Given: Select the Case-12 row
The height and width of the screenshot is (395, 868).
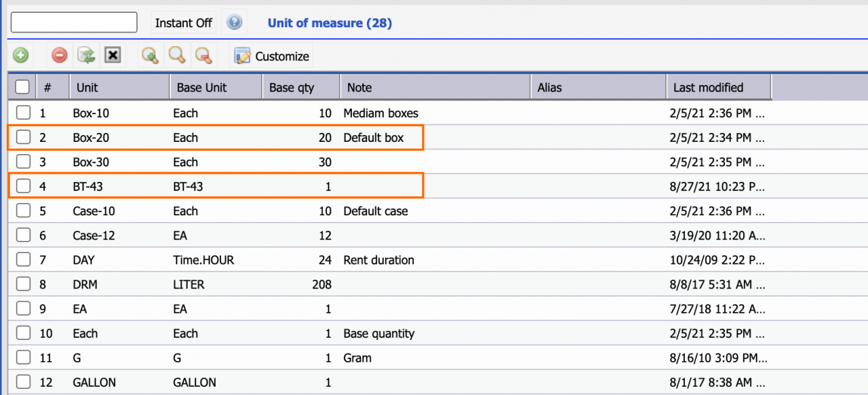Looking at the screenshot, I should pyautogui.click(x=434, y=236).
